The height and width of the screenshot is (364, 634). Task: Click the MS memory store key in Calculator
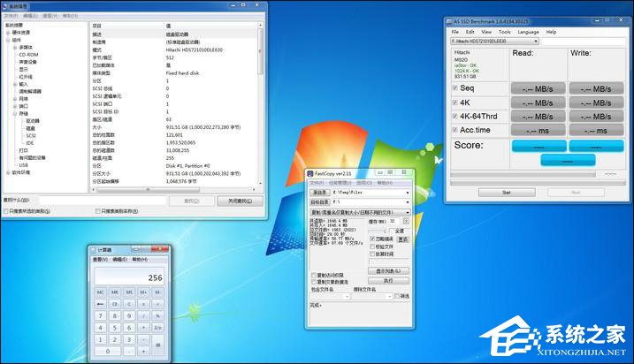coord(129,292)
